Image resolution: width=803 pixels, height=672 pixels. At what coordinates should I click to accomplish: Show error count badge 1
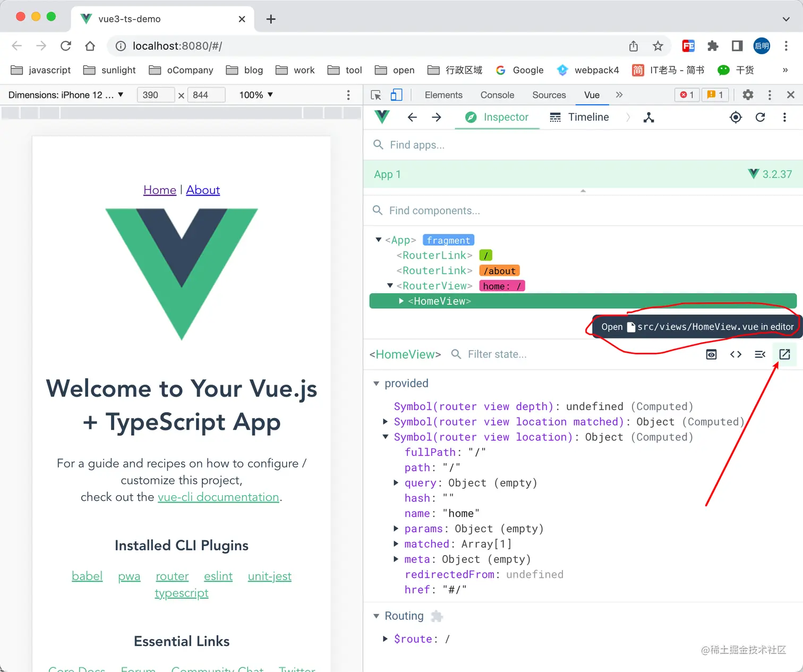tap(687, 95)
